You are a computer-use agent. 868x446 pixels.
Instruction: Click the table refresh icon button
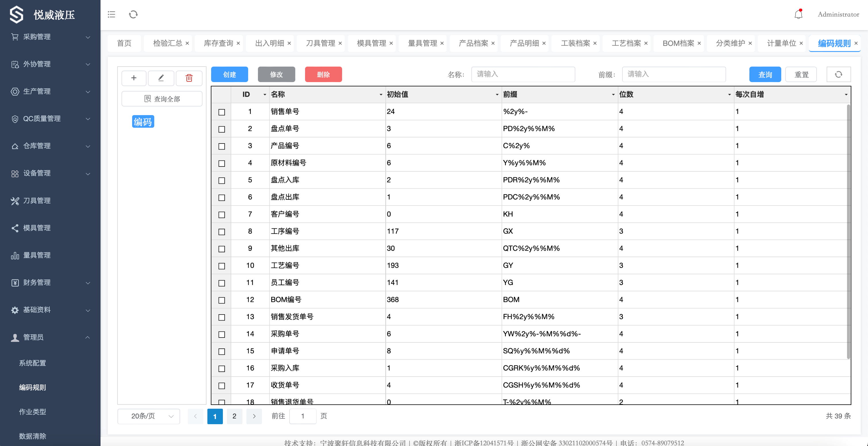(x=838, y=74)
